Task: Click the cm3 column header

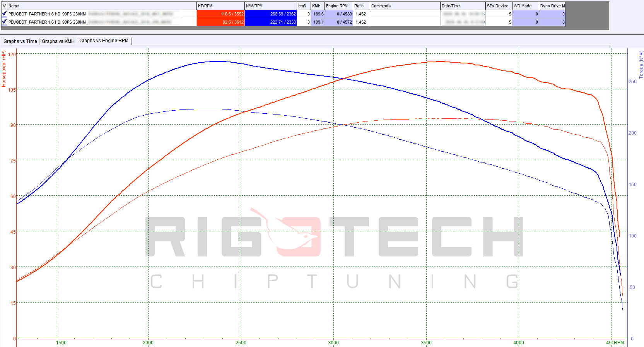Action: tap(304, 6)
